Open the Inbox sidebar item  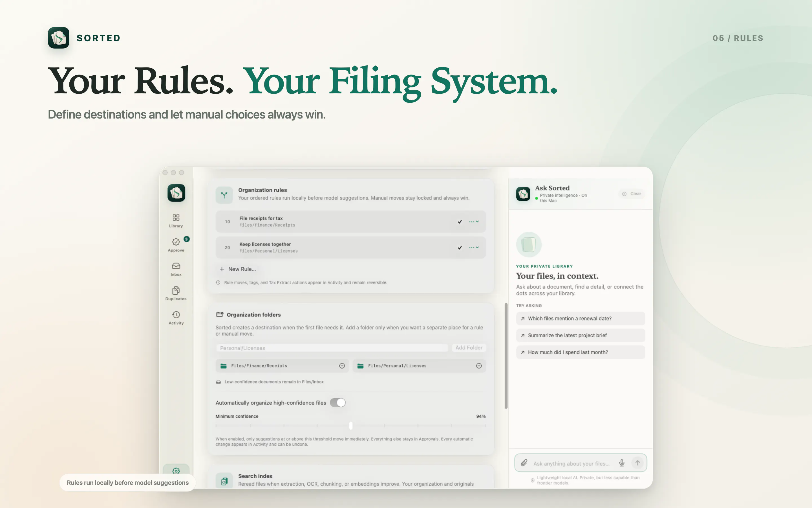pos(176,270)
